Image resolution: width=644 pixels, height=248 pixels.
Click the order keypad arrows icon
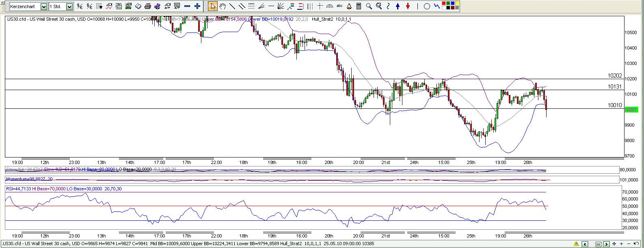(x=177, y=6)
